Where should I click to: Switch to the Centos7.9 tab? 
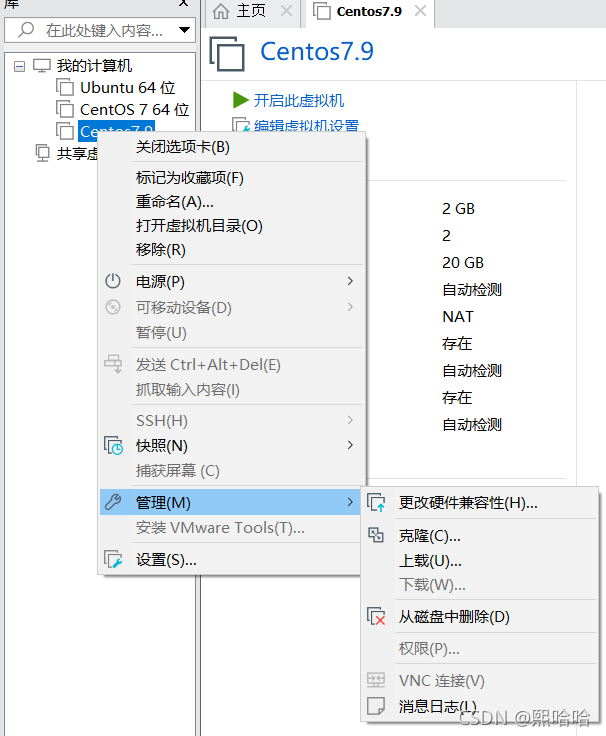point(369,11)
